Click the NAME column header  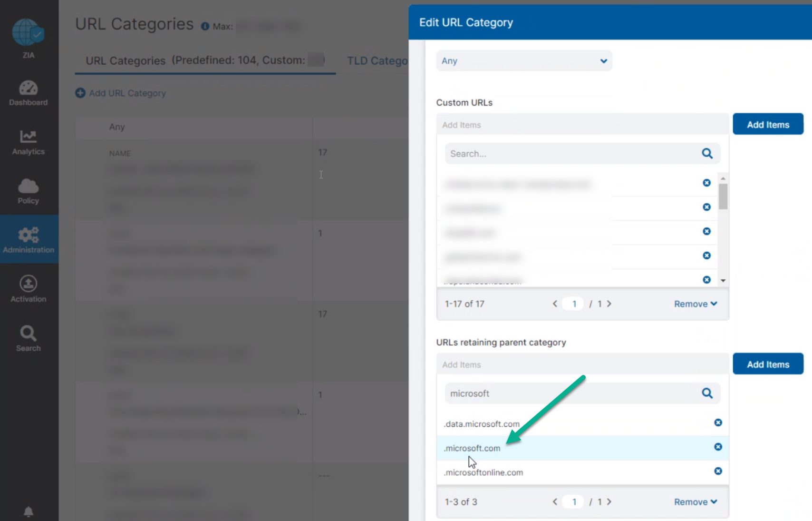pyautogui.click(x=120, y=153)
